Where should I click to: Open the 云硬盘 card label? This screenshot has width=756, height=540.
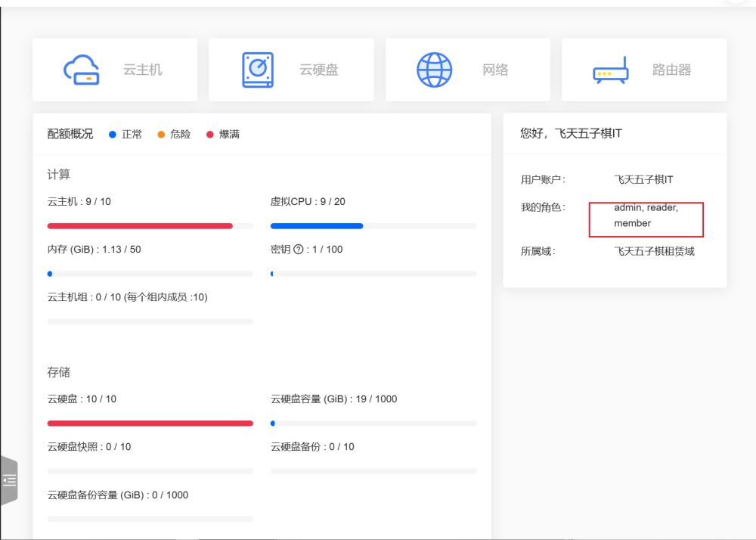318,70
